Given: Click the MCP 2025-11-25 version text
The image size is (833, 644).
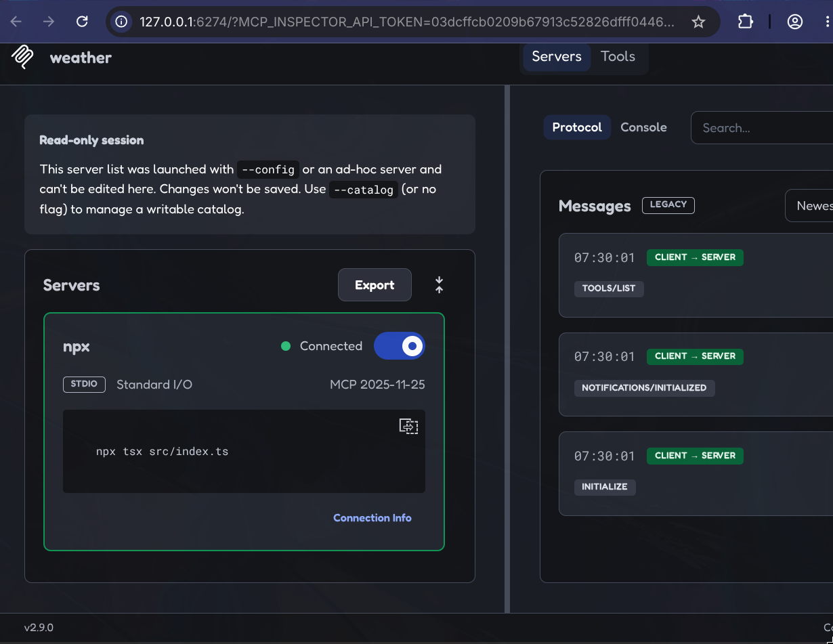Looking at the screenshot, I should tap(377, 385).
